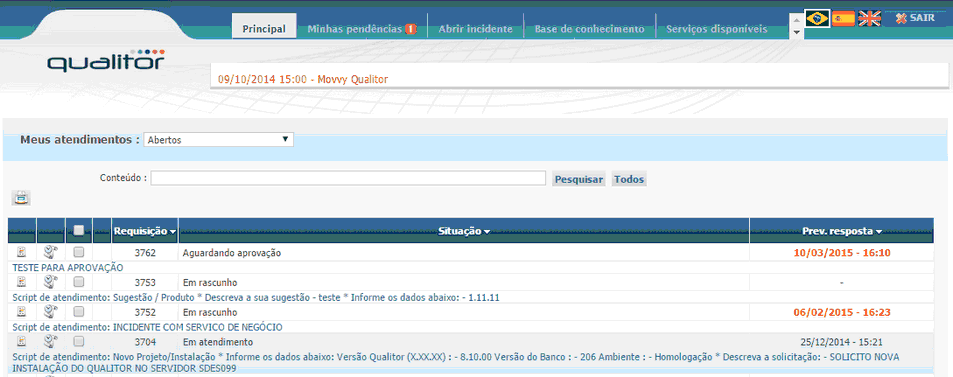Image resolution: width=953 pixels, height=377 pixels.
Task: Check the box for request 3704
Action: 78,341
